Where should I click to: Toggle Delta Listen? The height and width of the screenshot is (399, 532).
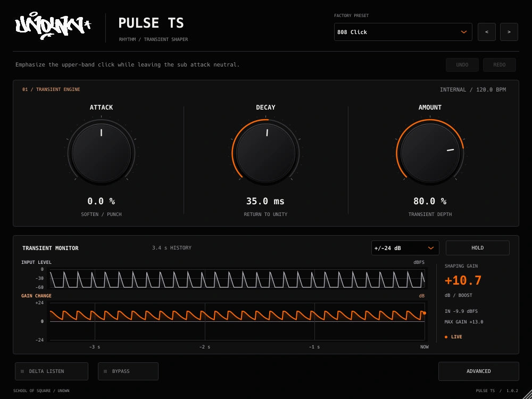52,371
